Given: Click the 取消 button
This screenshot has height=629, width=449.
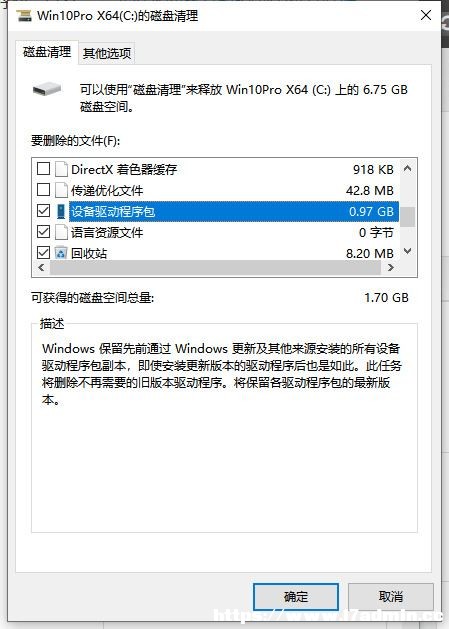Looking at the screenshot, I should pos(390,597).
